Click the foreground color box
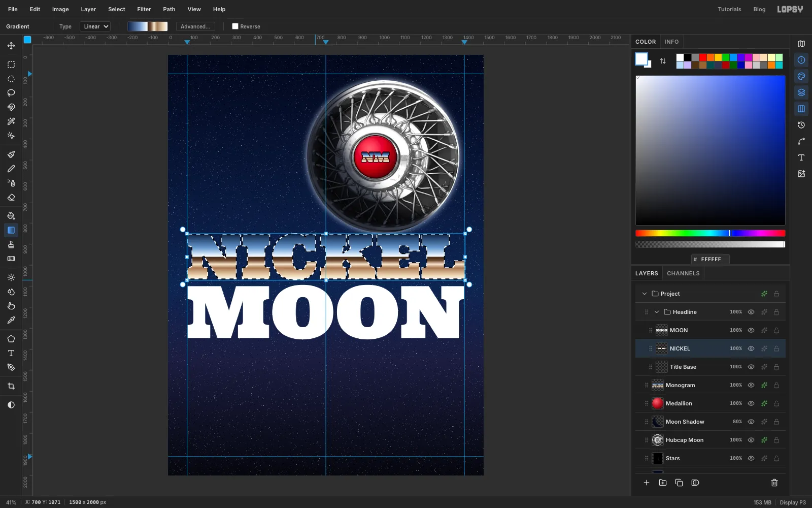 click(x=641, y=58)
